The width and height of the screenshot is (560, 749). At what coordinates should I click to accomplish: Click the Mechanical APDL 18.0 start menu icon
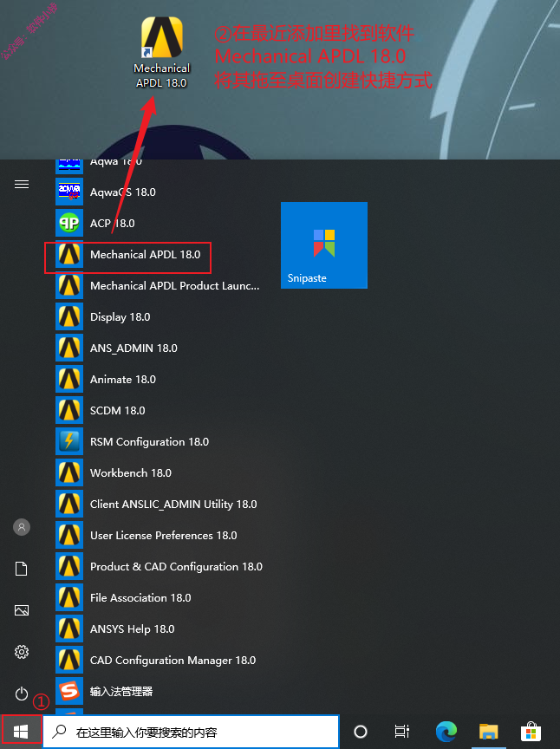pyautogui.click(x=69, y=255)
